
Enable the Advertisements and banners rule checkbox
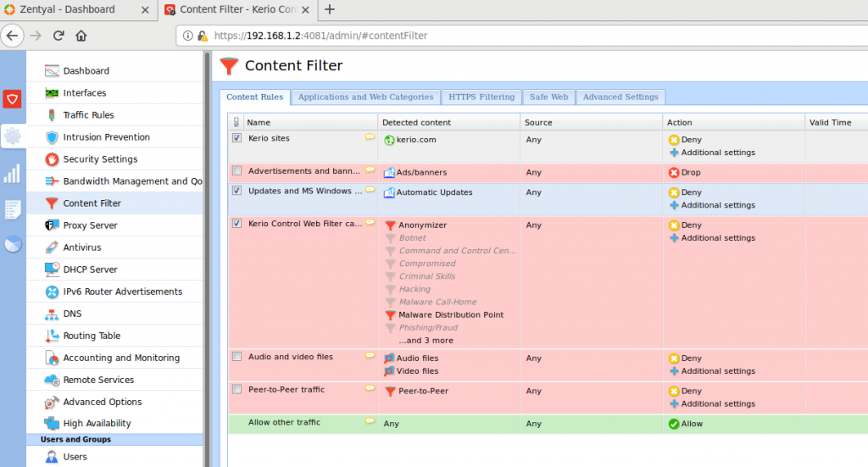tap(237, 170)
